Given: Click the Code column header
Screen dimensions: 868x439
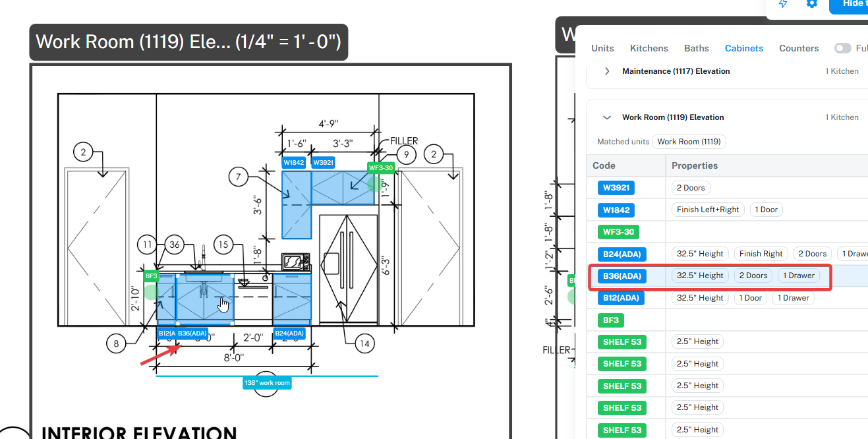Looking at the screenshot, I should [x=604, y=165].
